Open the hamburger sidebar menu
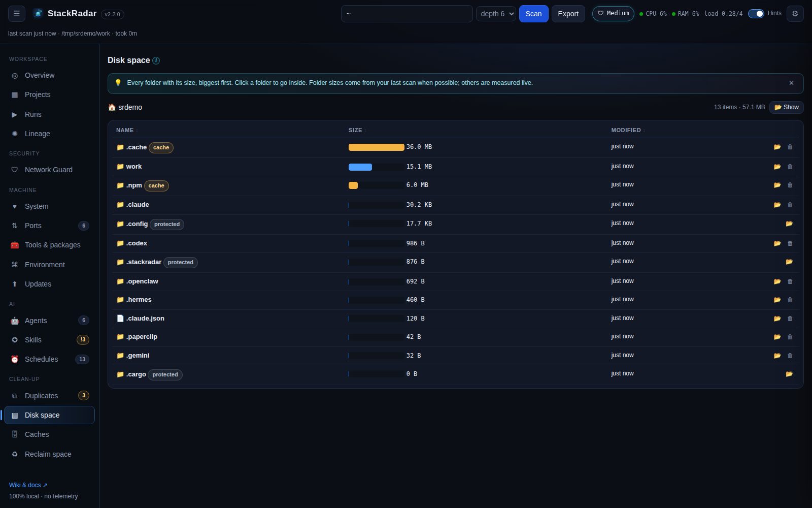 click(x=16, y=14)
